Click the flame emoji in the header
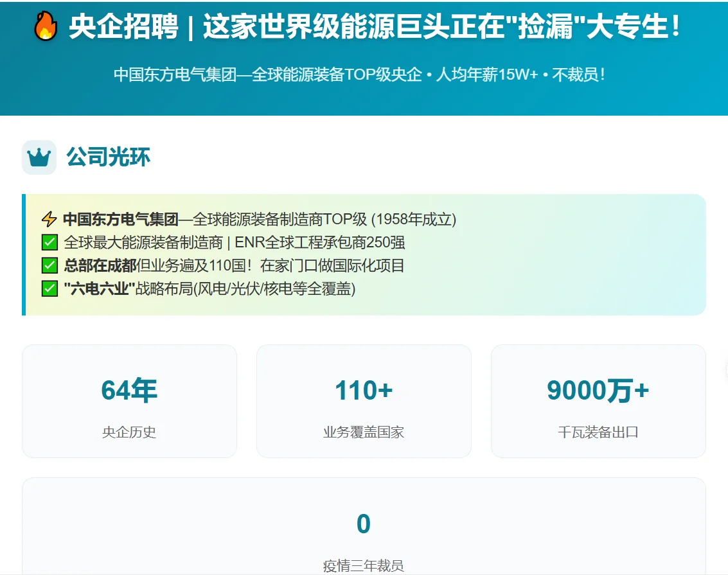This screenshot has width=728, height=575. 46,26
